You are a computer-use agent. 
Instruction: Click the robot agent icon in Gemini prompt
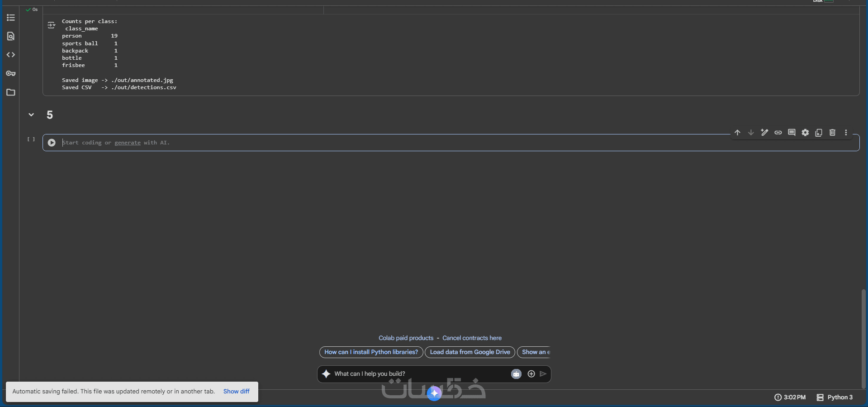pos(516,374)
